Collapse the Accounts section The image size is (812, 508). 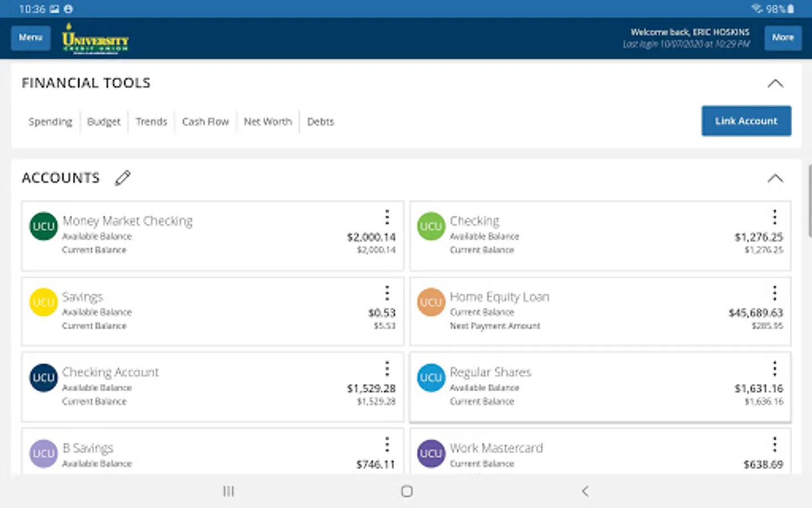775,178
